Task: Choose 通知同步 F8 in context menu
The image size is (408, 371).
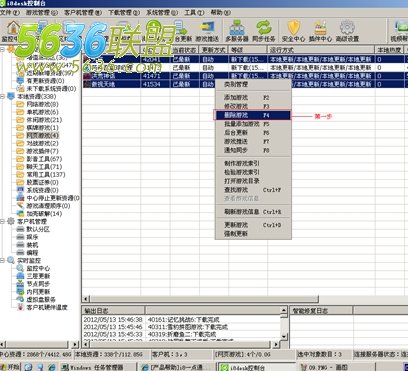Action: 253,150
